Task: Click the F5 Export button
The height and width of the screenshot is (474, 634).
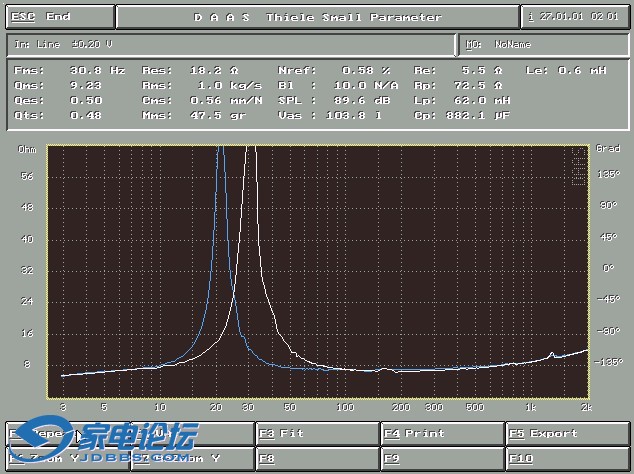Action: (567, 434)
